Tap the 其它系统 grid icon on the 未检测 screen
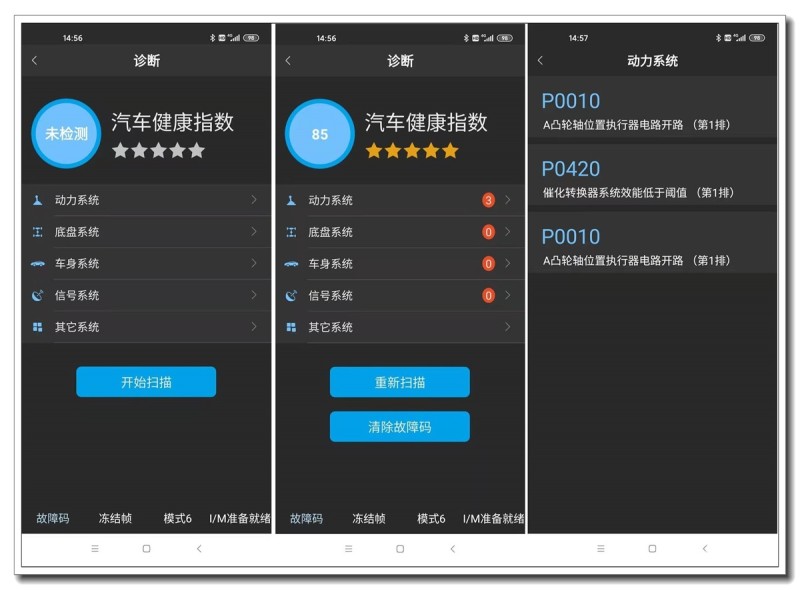The image size is (800, 590). click(38, 327)
